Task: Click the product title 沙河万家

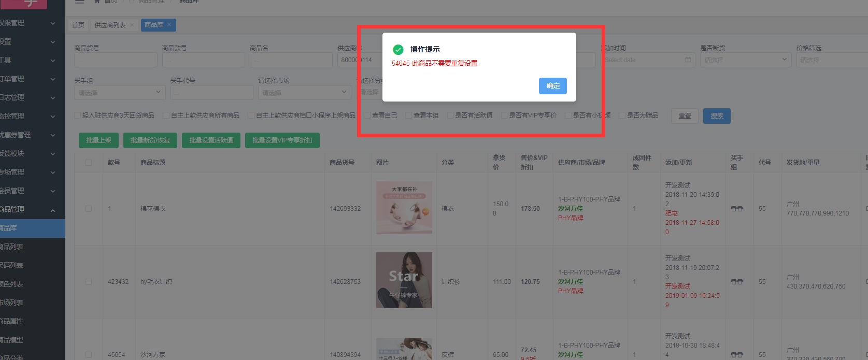Action: click(153, 355)
